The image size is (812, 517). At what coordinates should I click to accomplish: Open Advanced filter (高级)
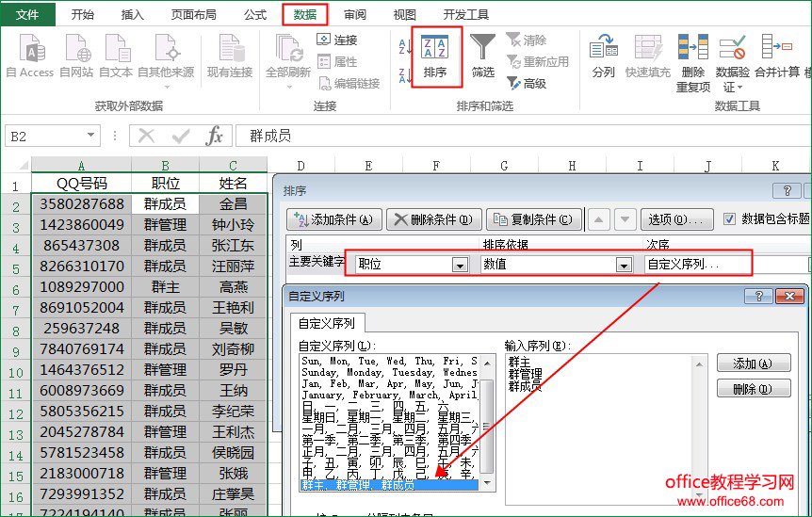coord(527,83)
